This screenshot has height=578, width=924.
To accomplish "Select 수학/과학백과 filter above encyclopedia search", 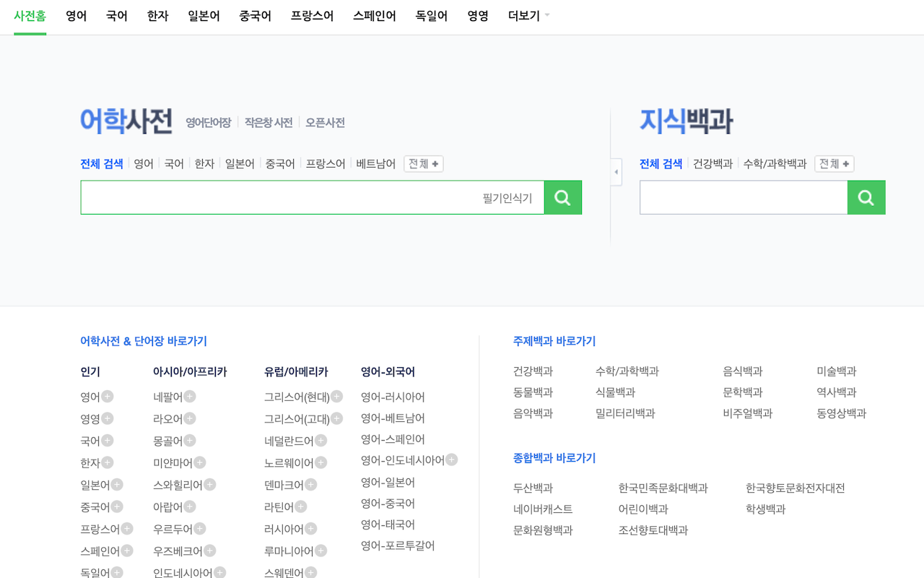I will click(x=775, y=164).
